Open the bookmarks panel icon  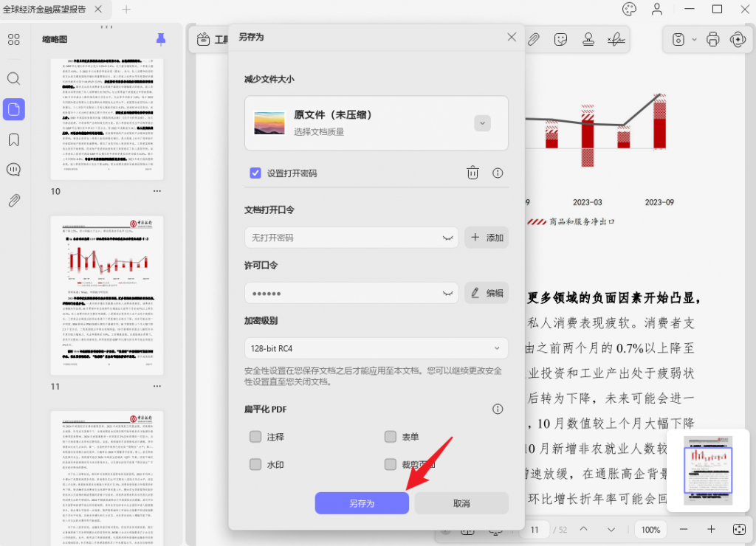14,139
